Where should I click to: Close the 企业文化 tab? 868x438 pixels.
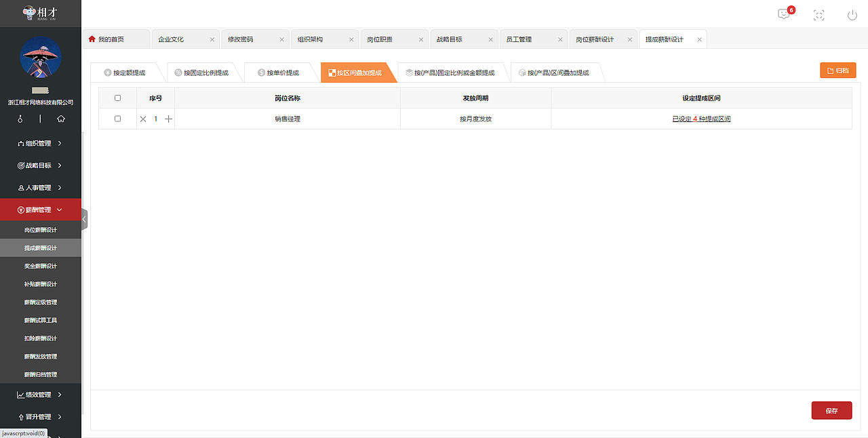212,39
